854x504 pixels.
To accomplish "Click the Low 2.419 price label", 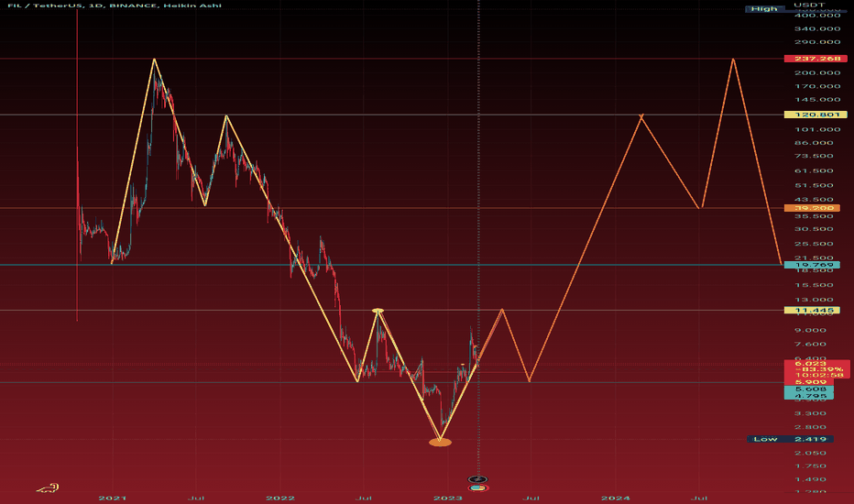I will (x=790, y=439).
